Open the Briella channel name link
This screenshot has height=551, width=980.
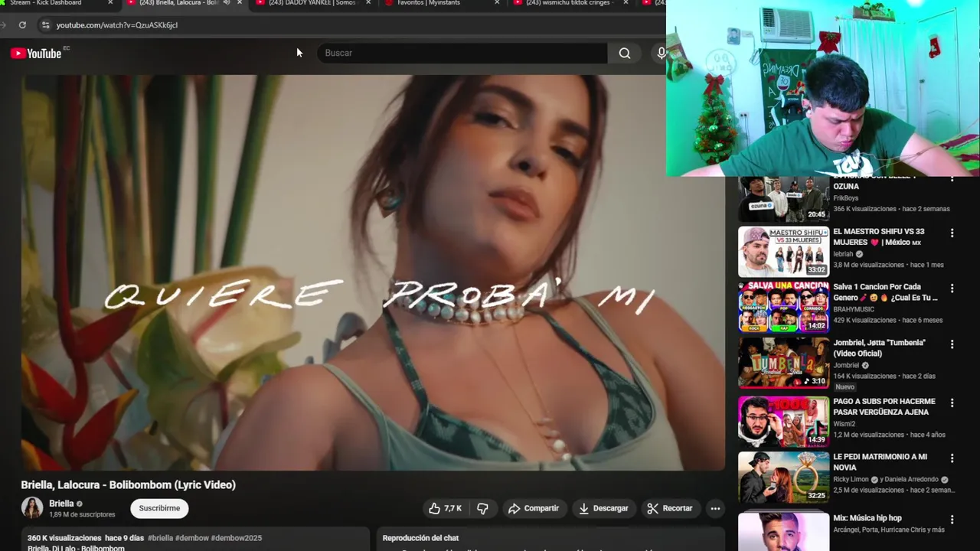[61, 504]
